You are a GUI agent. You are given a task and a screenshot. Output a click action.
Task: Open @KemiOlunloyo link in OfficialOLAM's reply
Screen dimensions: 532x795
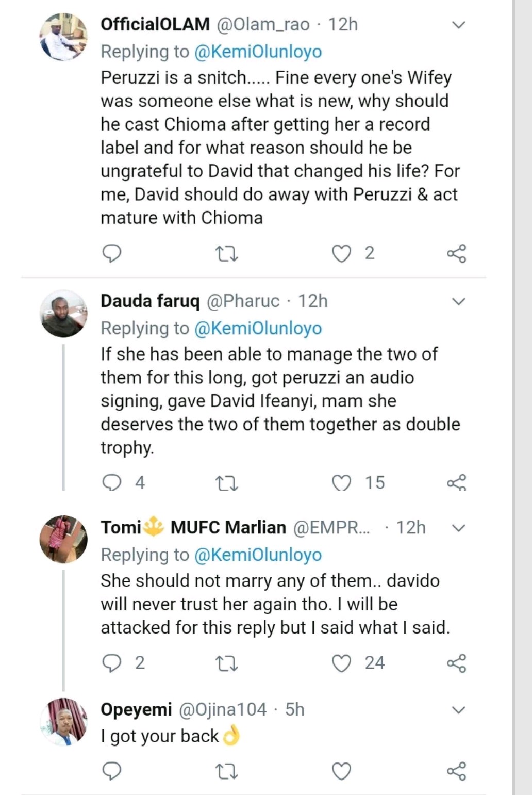258,52
